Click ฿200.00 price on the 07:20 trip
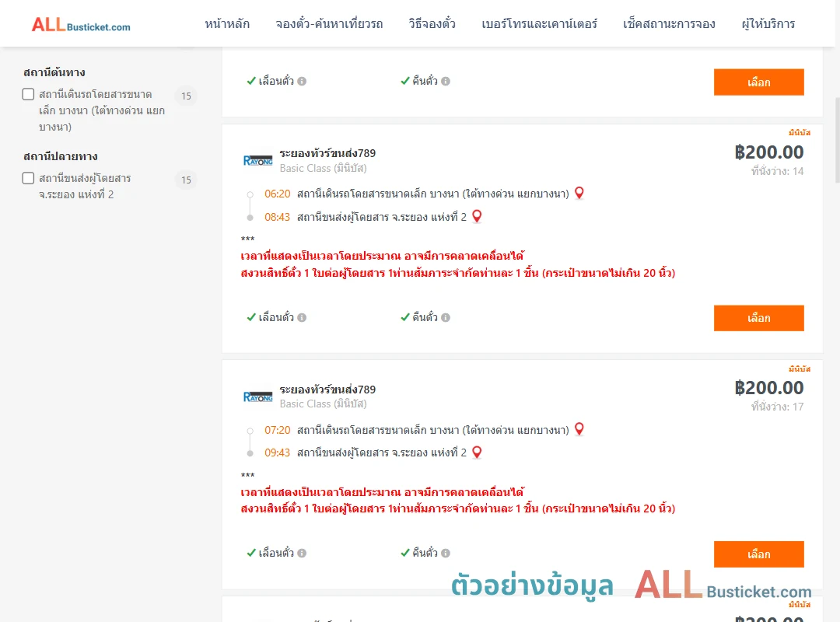The width and height of the screenshot is (840, 622). click(768, 388)
